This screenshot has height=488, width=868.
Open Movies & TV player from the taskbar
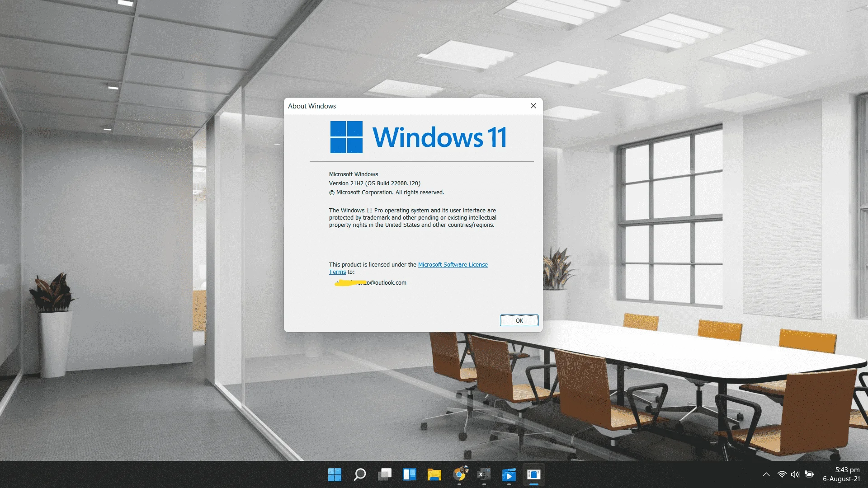[x=509, y=474]
